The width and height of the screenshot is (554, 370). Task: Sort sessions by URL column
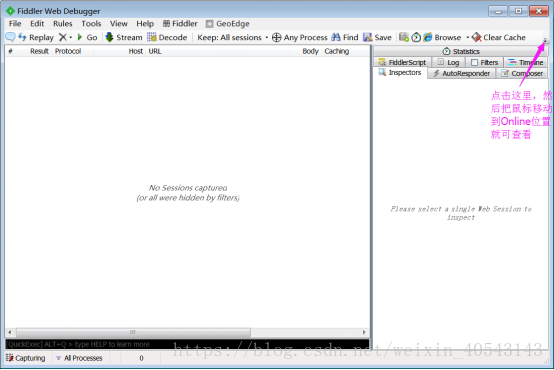coord(218,51)
